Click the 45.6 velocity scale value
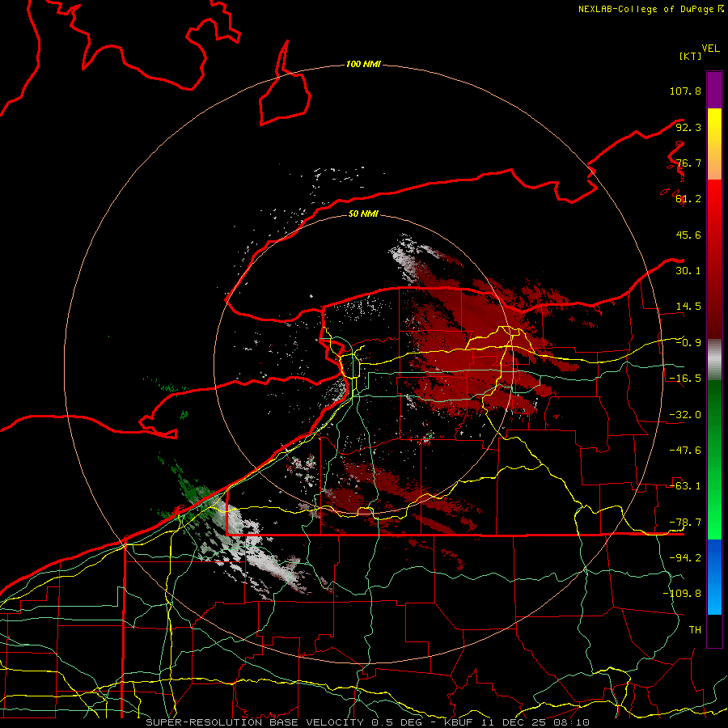Viewport: 728px width, 728px height. pos(688,235)
